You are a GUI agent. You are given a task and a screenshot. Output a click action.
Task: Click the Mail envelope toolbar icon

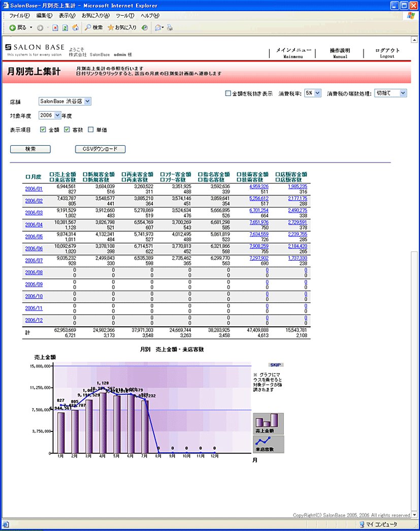[157, 28]
